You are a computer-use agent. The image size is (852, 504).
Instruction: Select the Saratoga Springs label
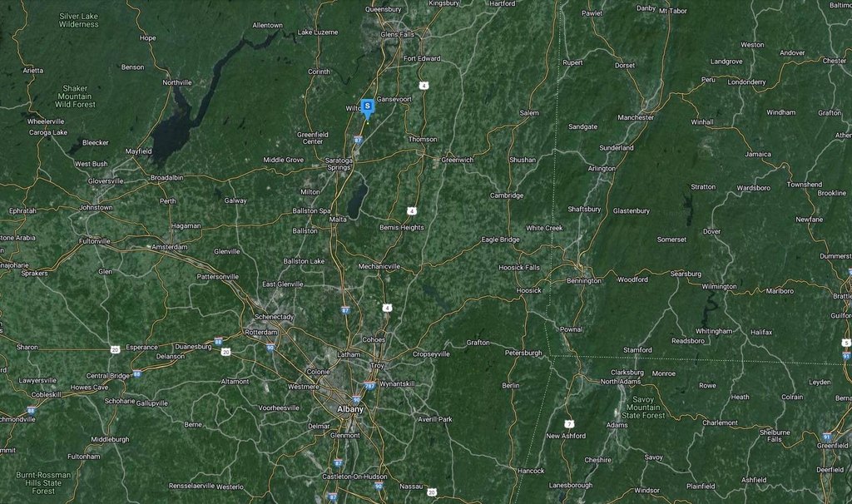339,164
